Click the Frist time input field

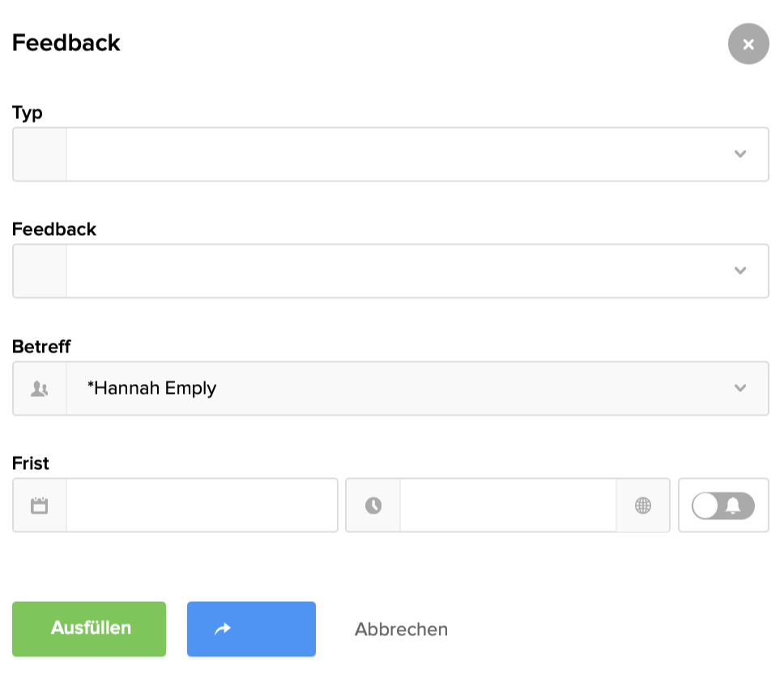click(x=507, y=506)
